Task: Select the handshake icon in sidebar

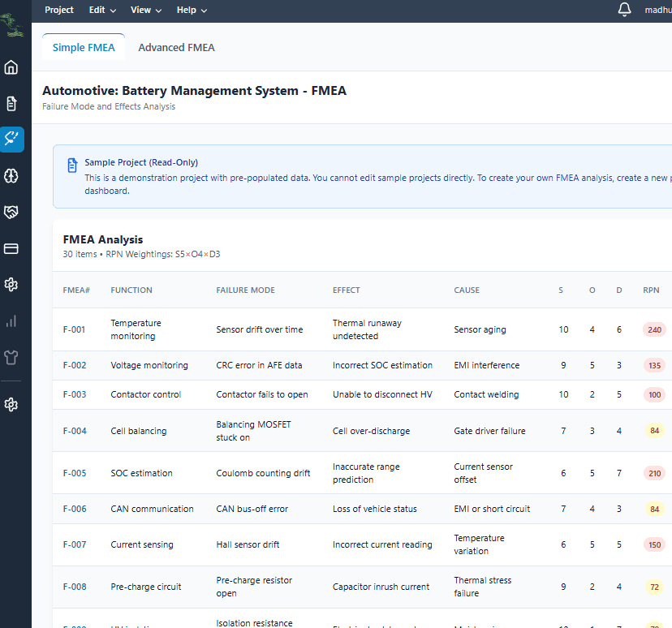Action: 11,212
